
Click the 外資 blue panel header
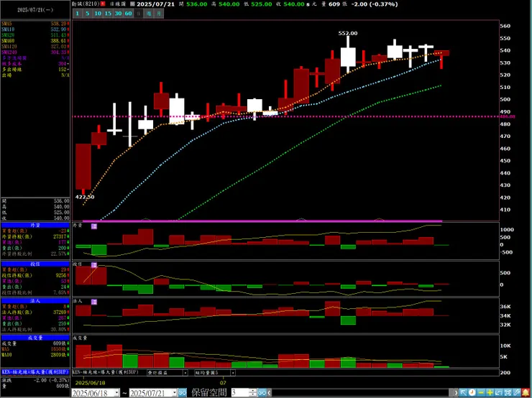35,225
